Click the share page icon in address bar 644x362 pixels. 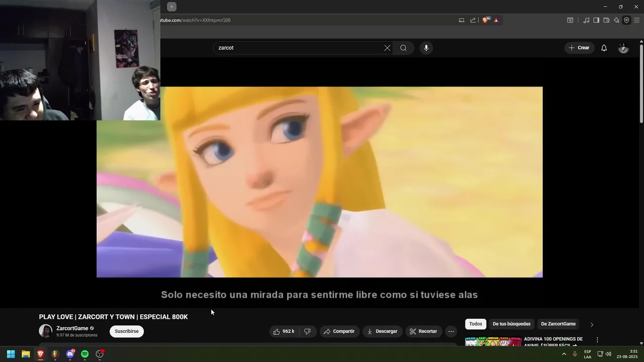[473, 20]
